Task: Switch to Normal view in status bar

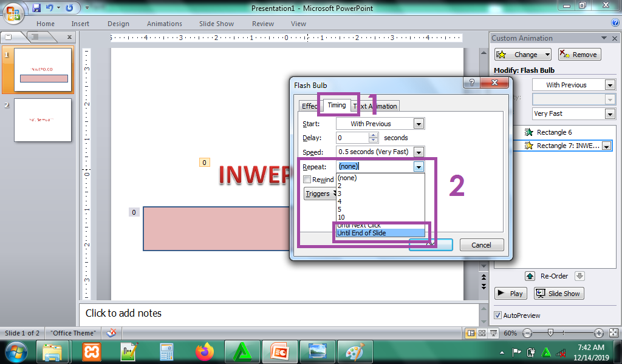Action: coord(471,333)
